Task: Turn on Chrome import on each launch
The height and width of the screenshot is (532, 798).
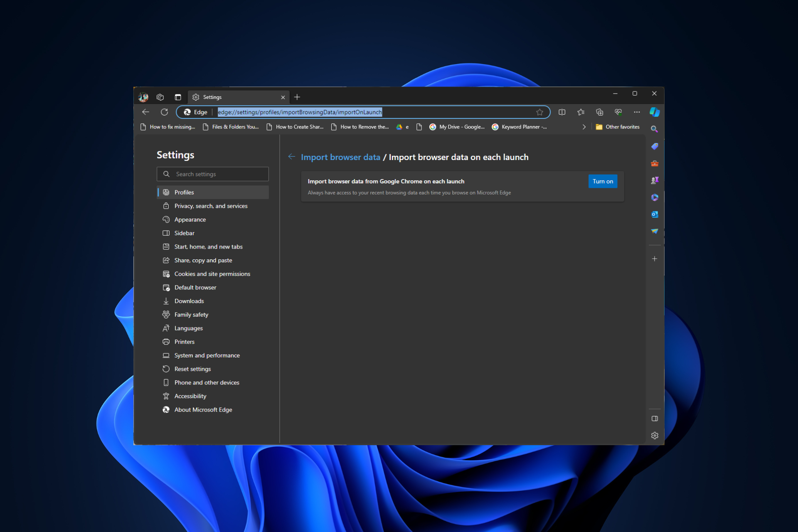Action: coord(603,182)
